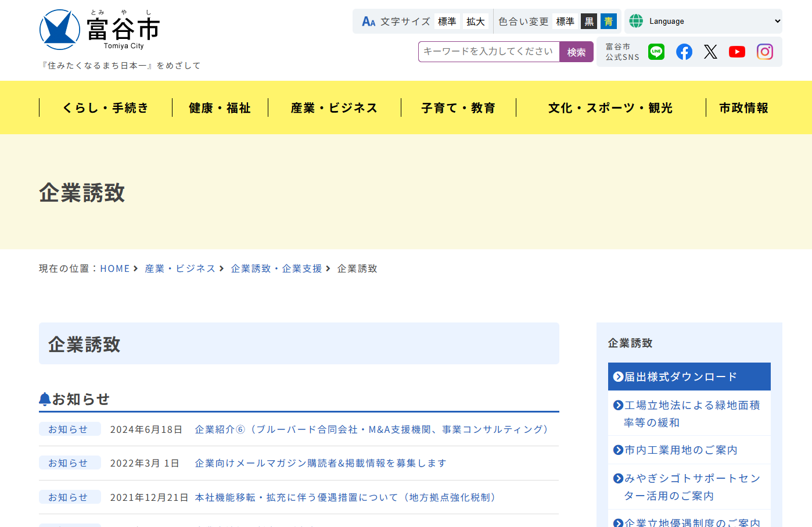Open くらし・手続き menu
The width and height of the screenshot is (812, 527).
click(x=106, y=107)
